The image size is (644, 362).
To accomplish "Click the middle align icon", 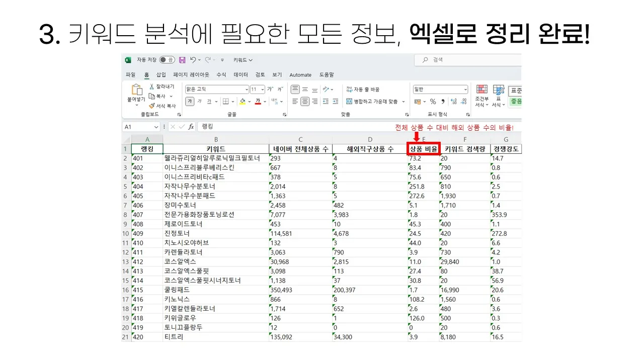I will (305, 89).
